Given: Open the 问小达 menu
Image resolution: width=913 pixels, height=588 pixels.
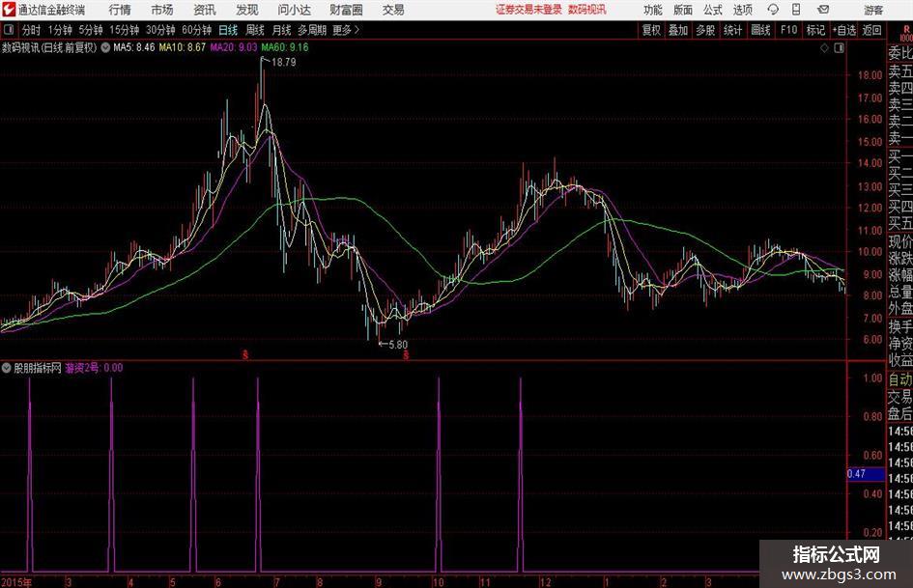Looking at the screenshot, I should (294, 10).
